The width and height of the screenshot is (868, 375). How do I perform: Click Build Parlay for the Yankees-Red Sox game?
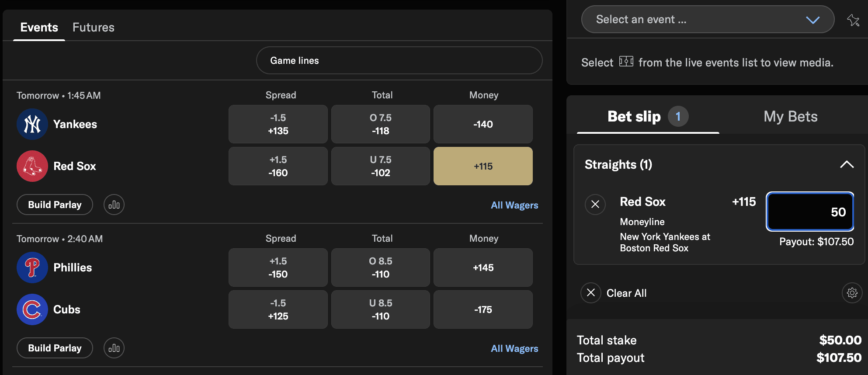[x=54, y=205]
